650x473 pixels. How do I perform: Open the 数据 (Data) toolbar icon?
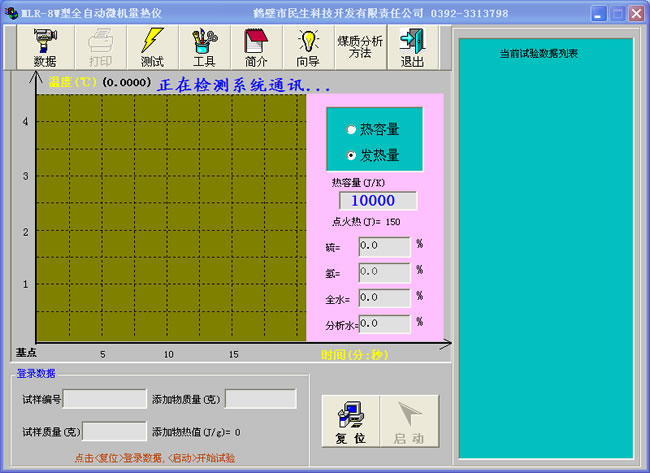(45, 47)
